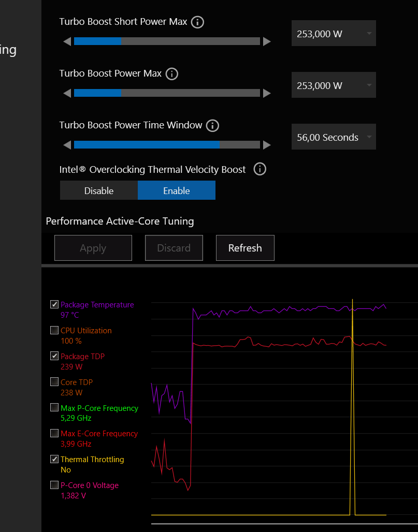418x532 pixels.
Task: Open the 56,00 Seconds time window dropdown
Action: coord(334,137)
